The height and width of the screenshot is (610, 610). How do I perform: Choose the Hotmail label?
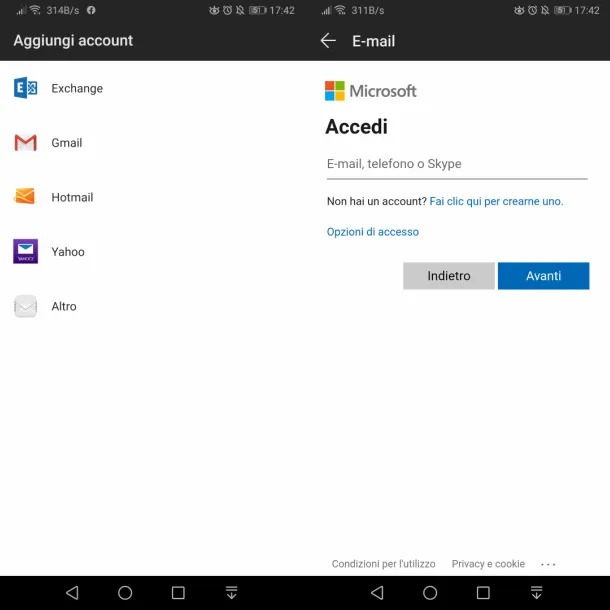72,197
